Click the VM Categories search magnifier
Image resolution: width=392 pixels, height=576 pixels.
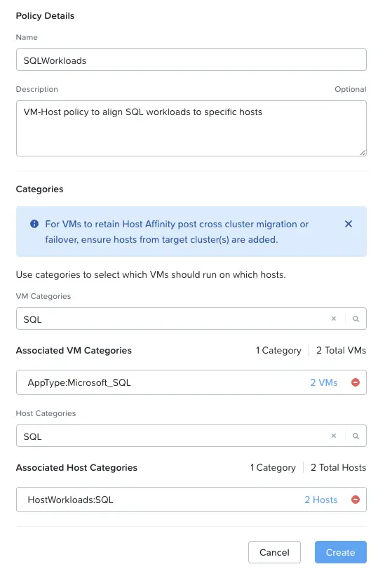[356, 319]
